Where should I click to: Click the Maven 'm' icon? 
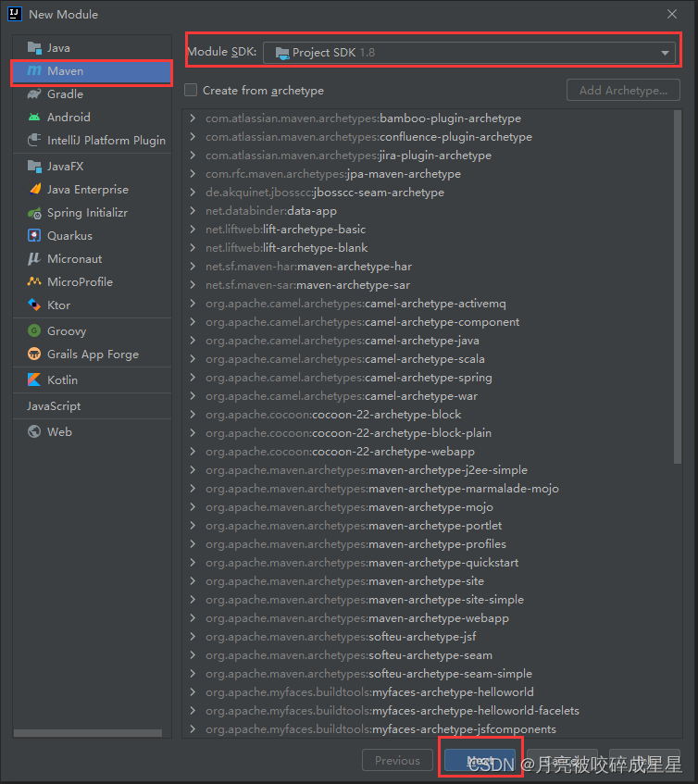coord(34,71)
